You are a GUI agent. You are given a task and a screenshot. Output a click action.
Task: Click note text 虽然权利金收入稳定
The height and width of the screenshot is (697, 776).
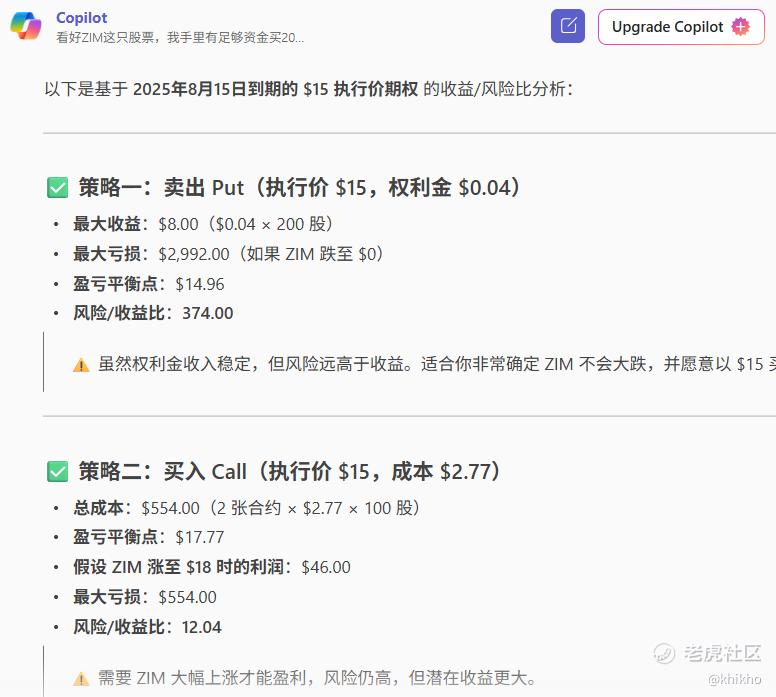pyautogui.click(x=437, y=364)
